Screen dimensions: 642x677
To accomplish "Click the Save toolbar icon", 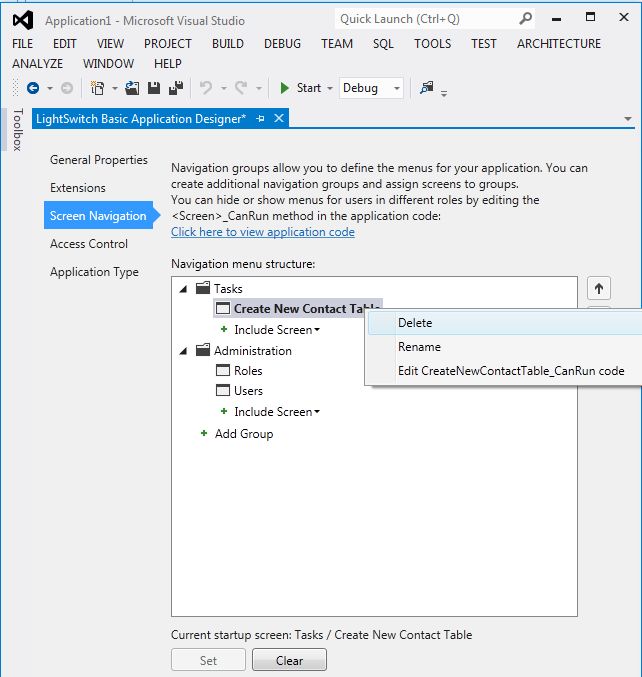I will (x=154, y=88).
